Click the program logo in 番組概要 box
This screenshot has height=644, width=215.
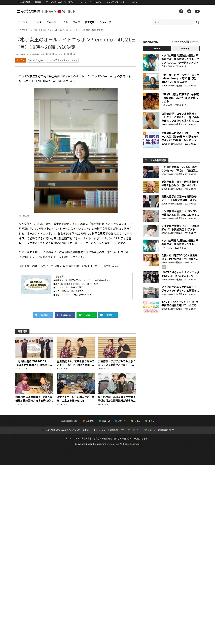[x=36, y=284]
